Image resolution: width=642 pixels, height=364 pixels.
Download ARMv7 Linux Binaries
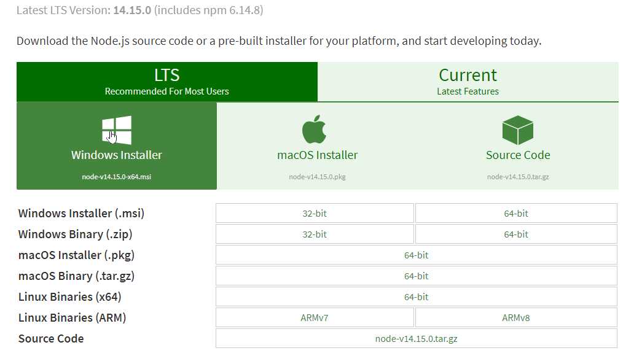(315, 317)
